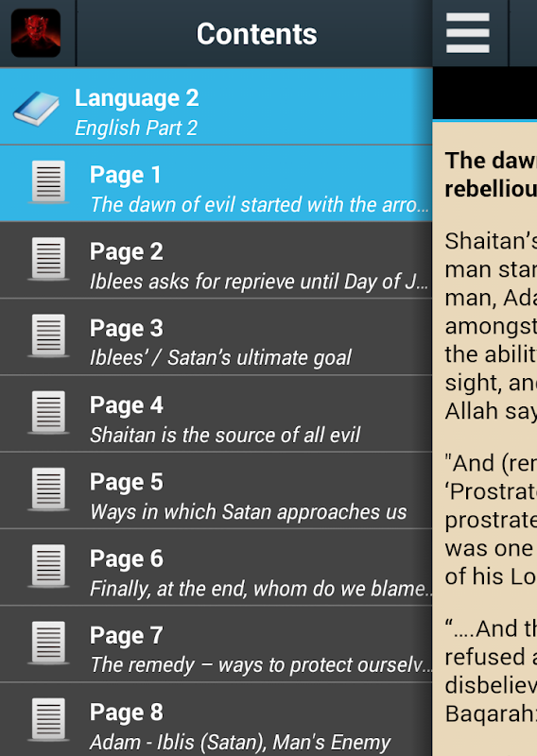Open the hamburger menu icon

point(468,33)
